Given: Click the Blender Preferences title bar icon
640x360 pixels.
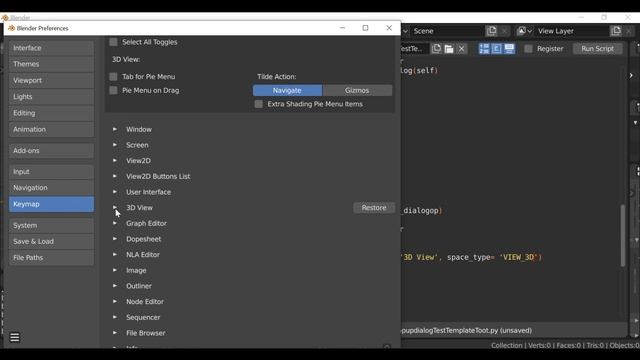Looking at the screenshot, I should pyautogui.click(x=11, y=28).
